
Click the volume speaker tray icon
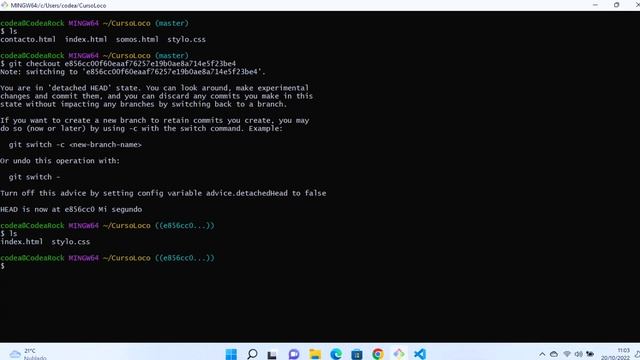[x=578, y=354]
